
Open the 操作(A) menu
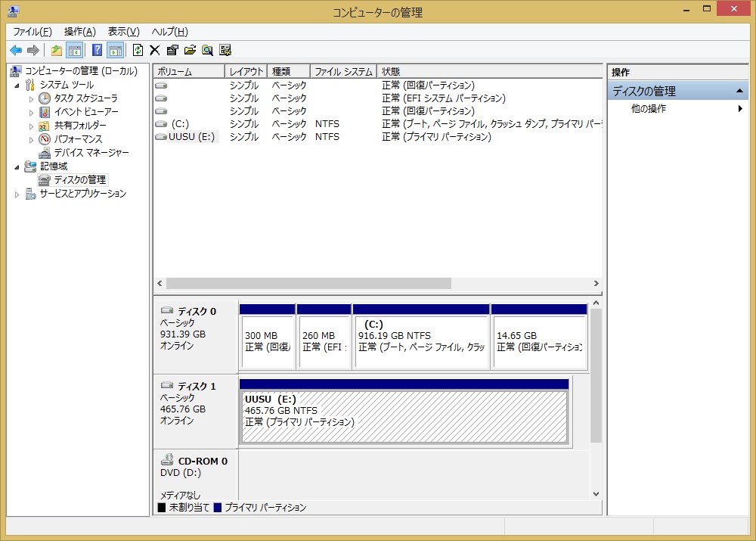[x=80, y=32]
